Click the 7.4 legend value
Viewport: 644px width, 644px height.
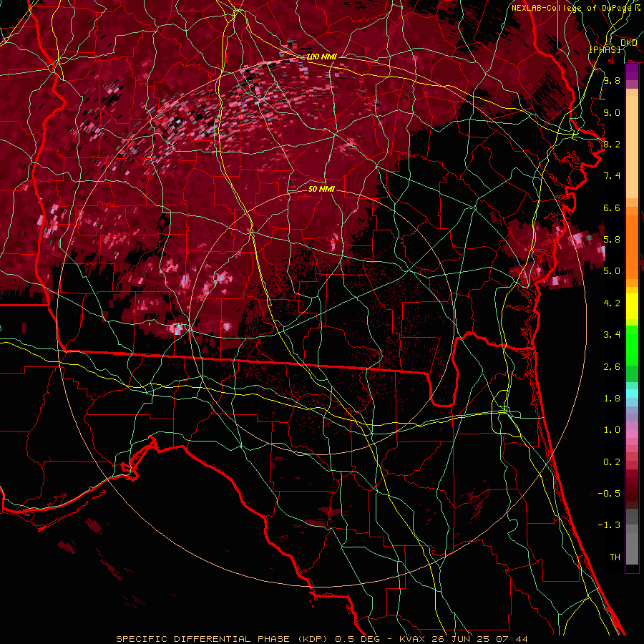pyautogui.click(x=612, y=176)
